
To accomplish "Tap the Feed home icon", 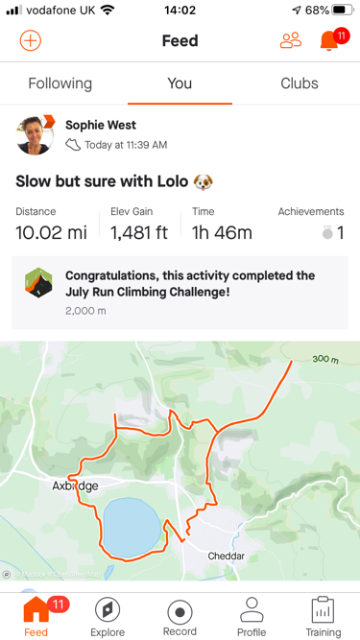I will tap(36, 610).
